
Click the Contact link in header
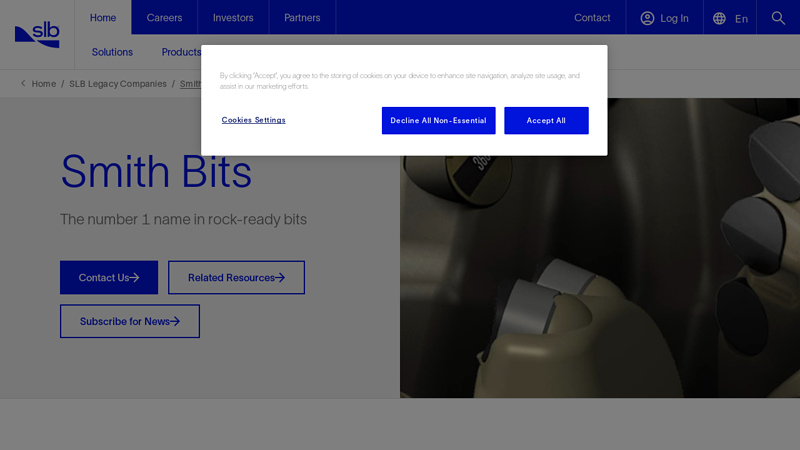click(592, 18)
